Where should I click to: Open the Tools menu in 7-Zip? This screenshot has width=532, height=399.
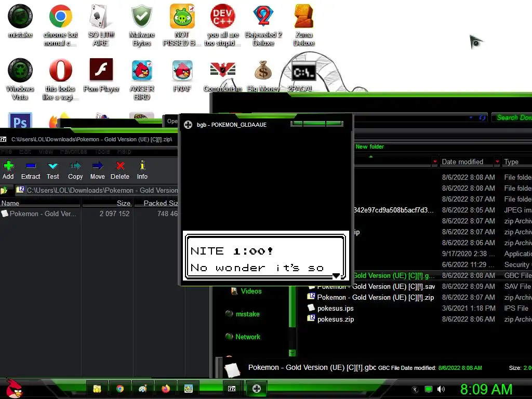click(x=102, y=151)
